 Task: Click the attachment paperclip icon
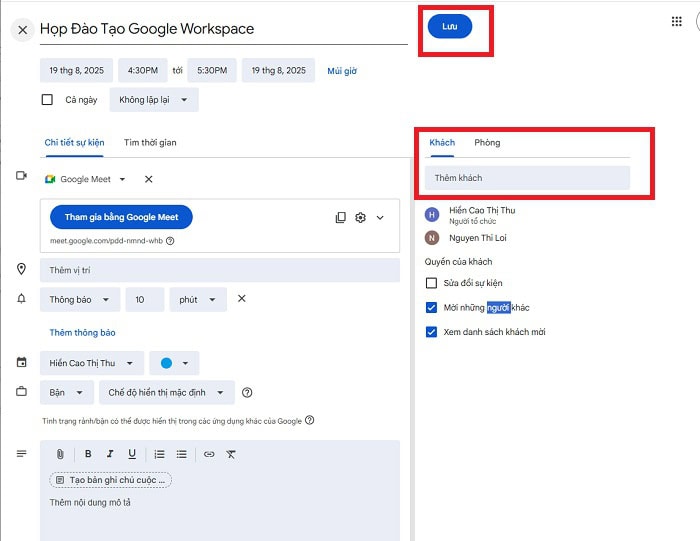point(60,454)
